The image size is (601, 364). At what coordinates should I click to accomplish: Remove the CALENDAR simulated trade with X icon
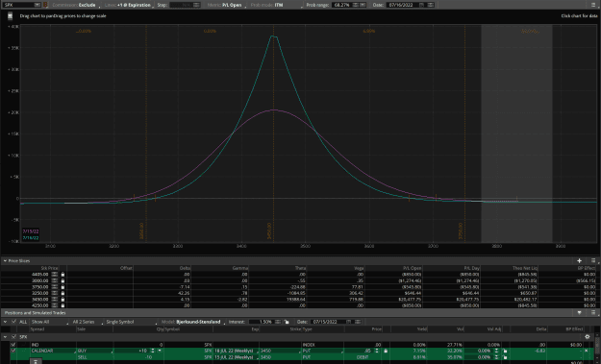586,351
